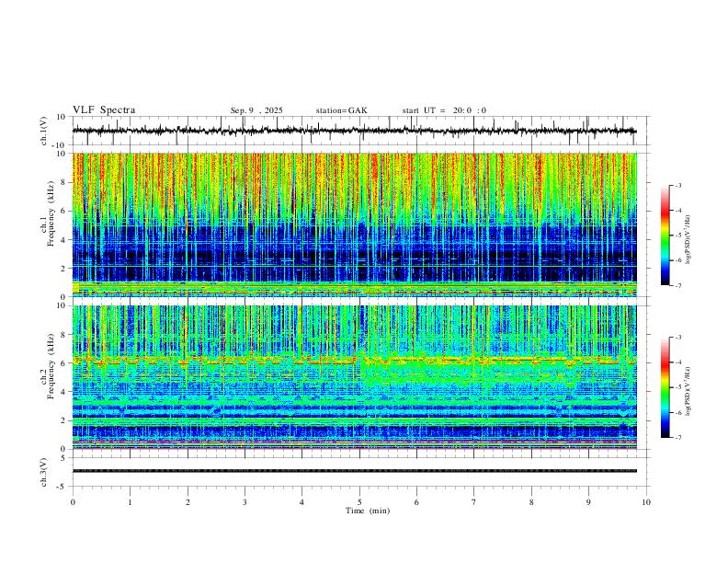
Task: Click the time-axis tick label "7"
Action: 474,502
